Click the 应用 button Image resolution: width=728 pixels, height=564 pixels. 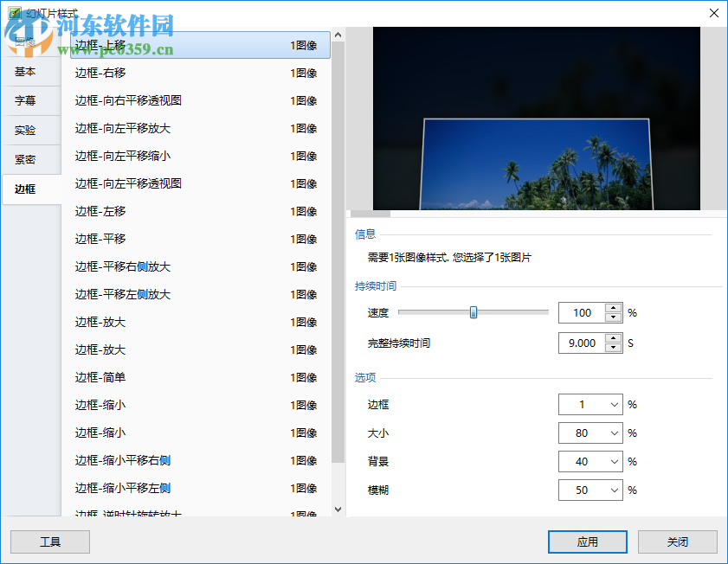587,542
